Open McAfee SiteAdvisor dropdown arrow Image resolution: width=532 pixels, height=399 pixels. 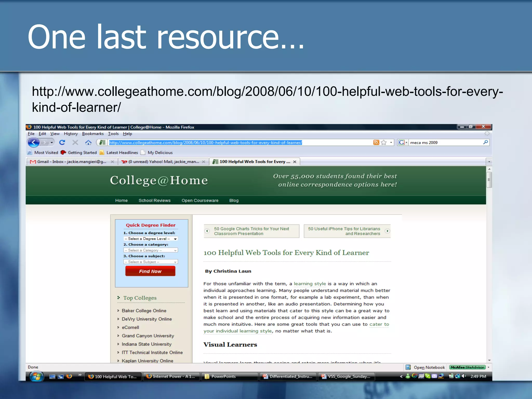(489, 367)
